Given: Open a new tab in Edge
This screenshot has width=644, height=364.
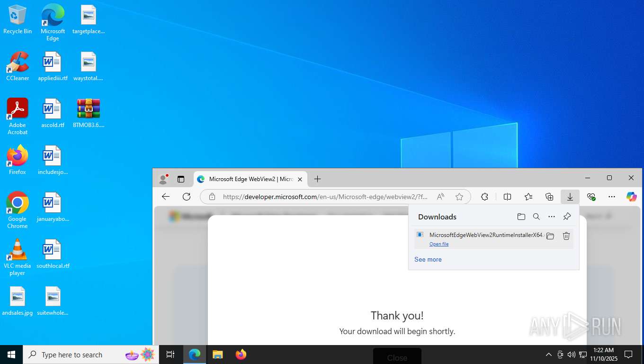Looking at the screenshot, I should tap(317, 179).
